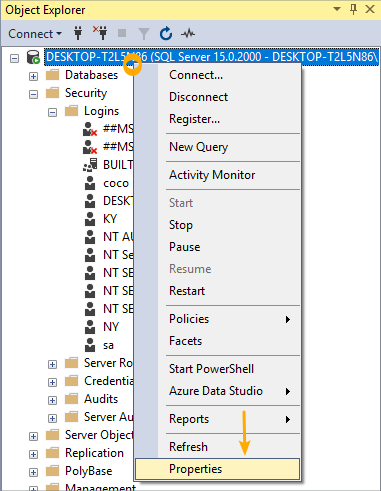Click the Security folder icon

click(x=52, y=93)
